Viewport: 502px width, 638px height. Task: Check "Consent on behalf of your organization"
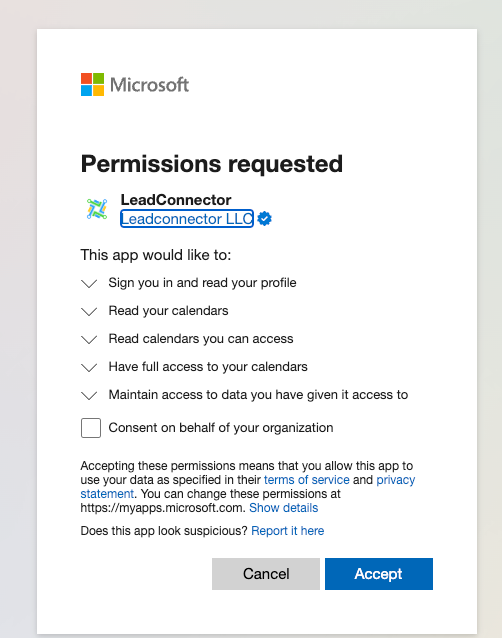coord(91,428)
